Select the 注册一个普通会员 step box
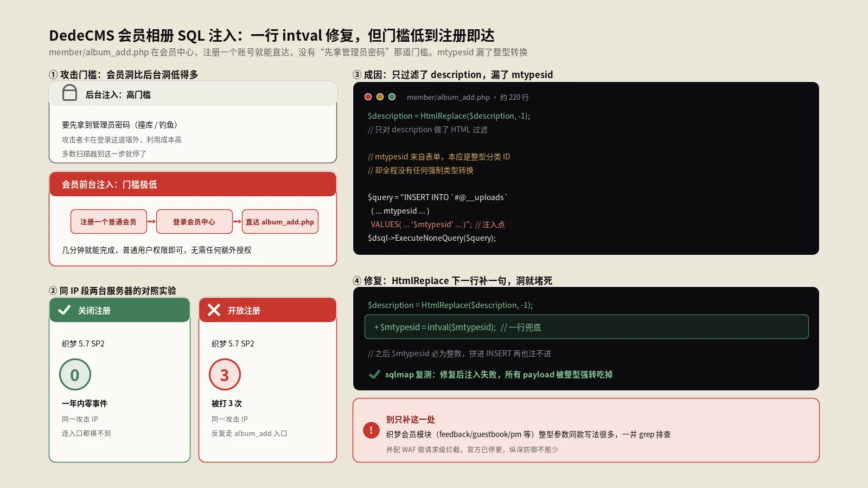This screenshot has width=868, height=488. (108, 222)
